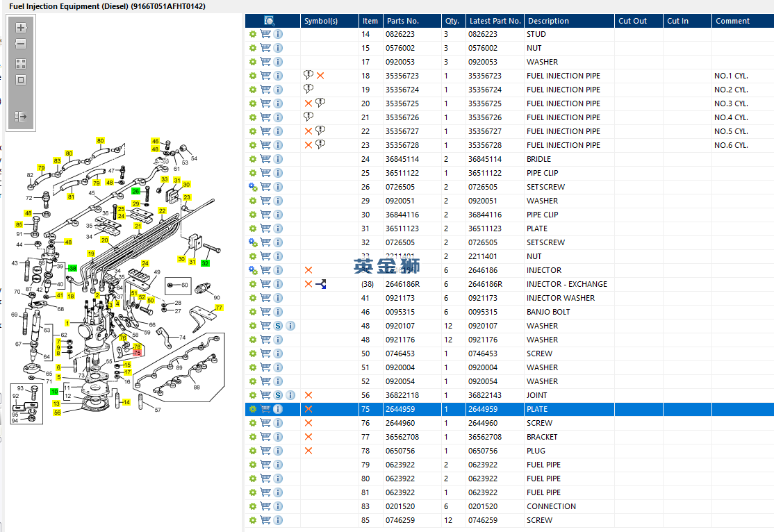The image size is (774, 532).
Task: Click Cut Out column header
Action: [639, 21]
